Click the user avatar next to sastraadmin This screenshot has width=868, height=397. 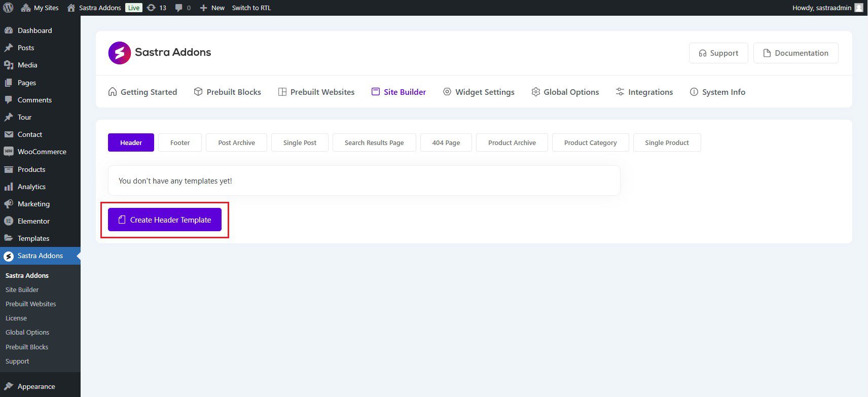point(858,8)
